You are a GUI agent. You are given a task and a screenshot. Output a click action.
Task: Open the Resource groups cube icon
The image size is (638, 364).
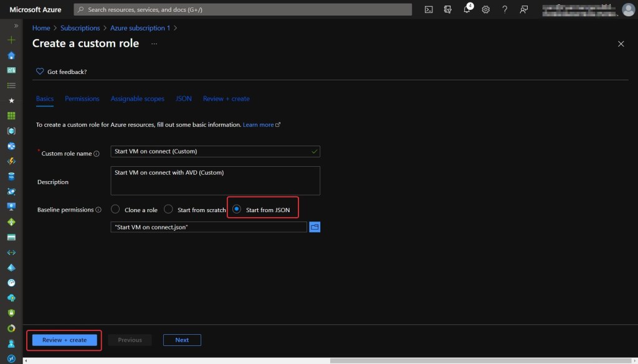coord(11,131)
